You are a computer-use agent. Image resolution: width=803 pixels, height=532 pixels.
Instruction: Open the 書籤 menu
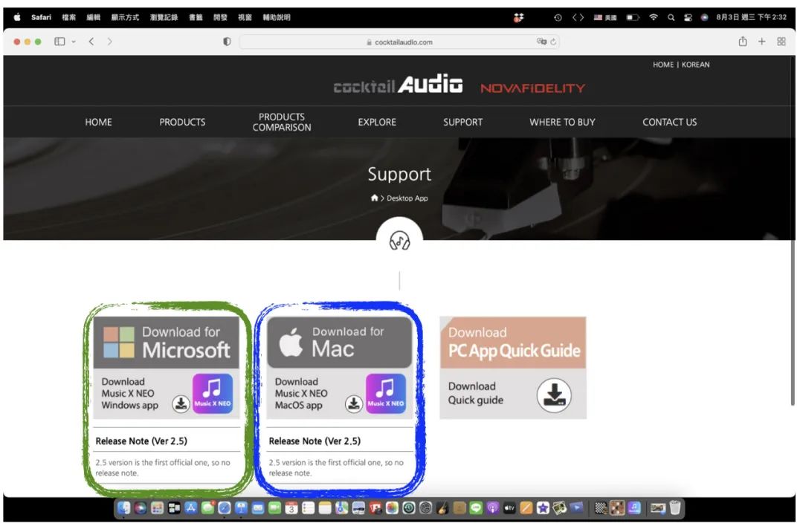click(x=195, y=16)
